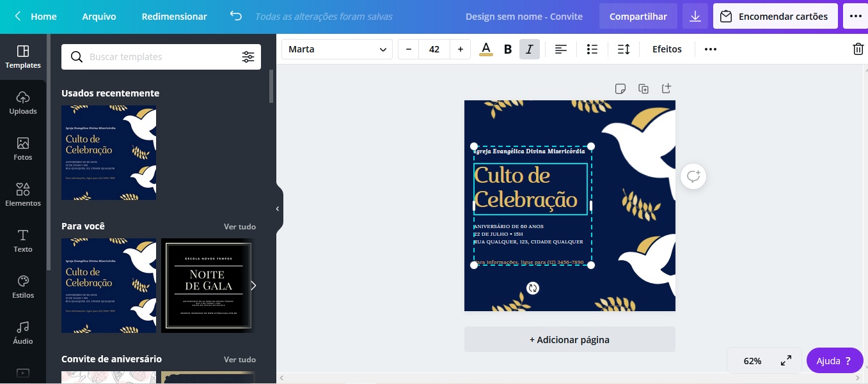This screenshot has width=868, height=384.
Task: Delete selected element with trash icon
Action: point(858,49)
